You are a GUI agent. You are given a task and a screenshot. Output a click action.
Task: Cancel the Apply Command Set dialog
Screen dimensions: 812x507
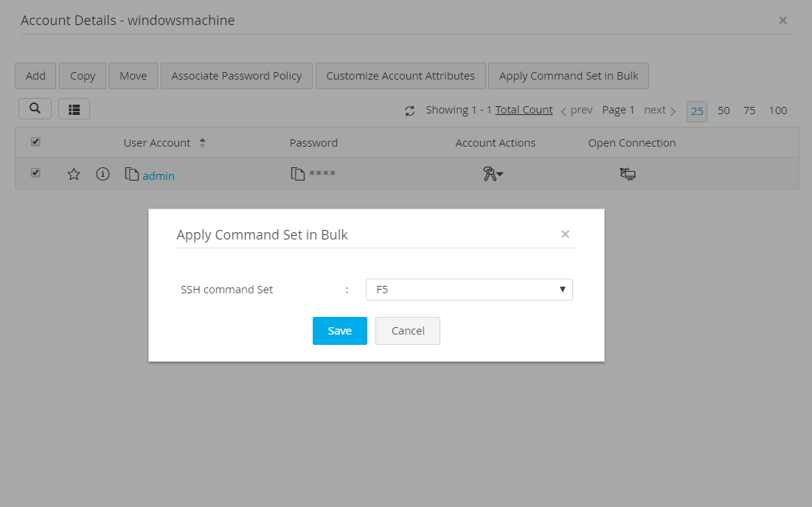407,331
